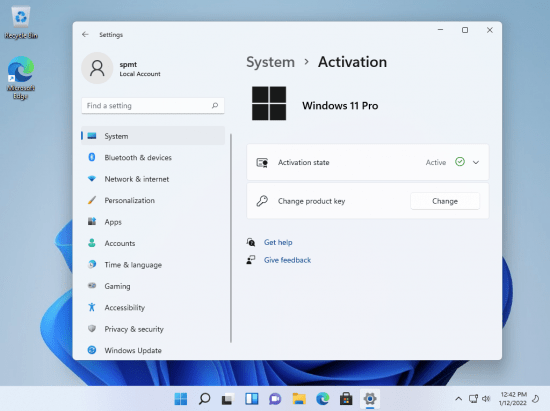Open Teams Chat on taskbar
Viewport: 550px width, 411px height.
point(275,399)
